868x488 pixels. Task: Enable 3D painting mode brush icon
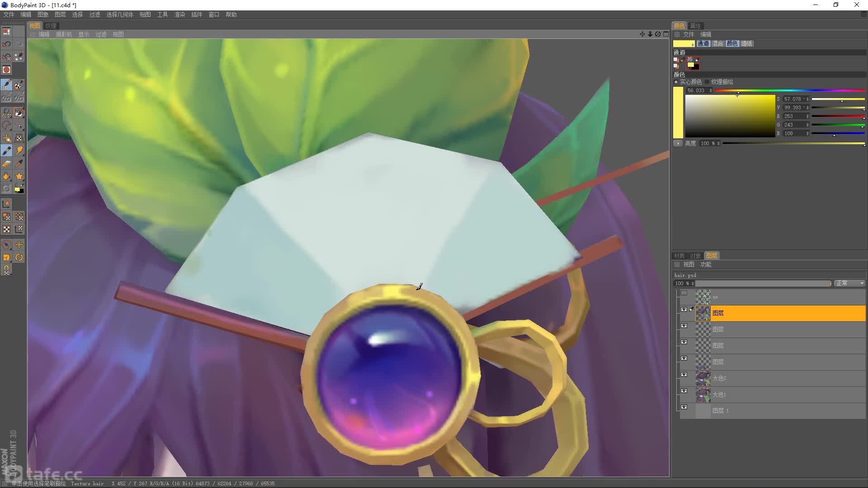point(6,84)
